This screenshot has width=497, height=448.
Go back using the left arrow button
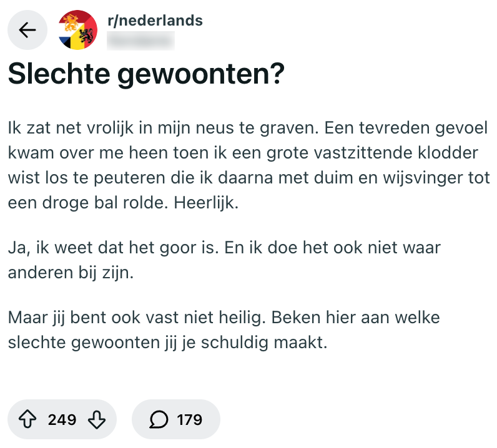[27, 30]
